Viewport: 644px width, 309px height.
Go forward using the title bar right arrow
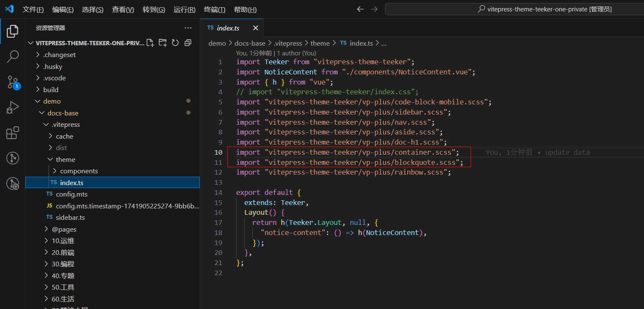(x=374, y=9)
